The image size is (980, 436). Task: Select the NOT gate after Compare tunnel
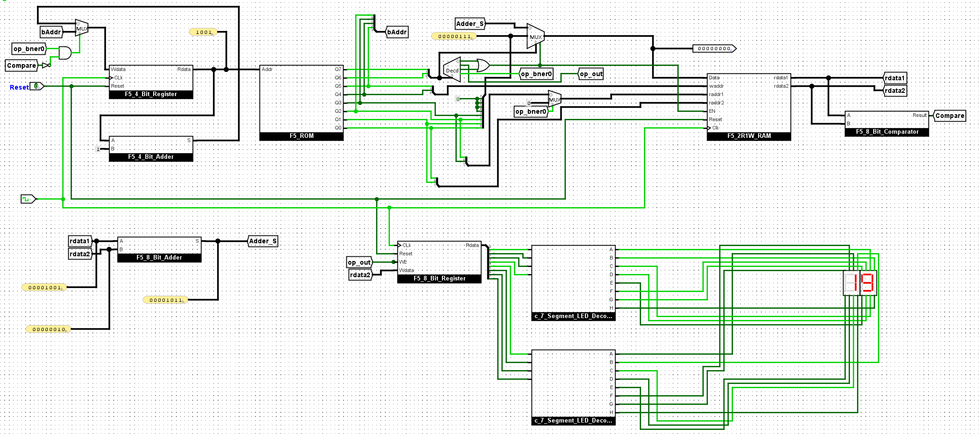(x=46, y=65)
